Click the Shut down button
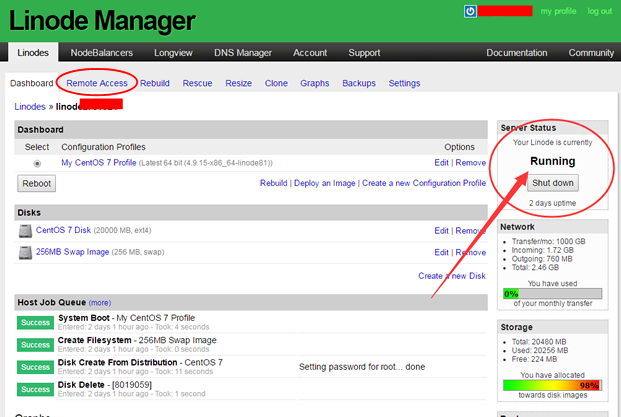 [x=552, y=183]
